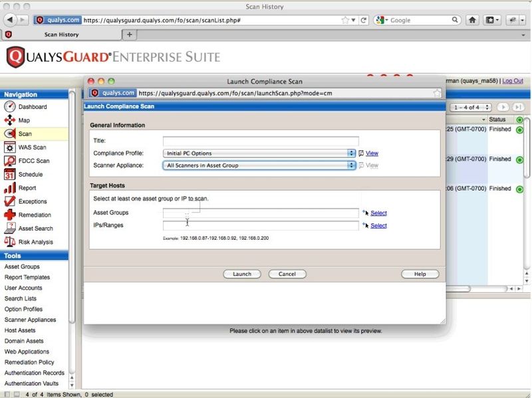The width and height of the screenshot is (532, 398).
Task: Reload the page with the refresh icon
Action: [x=363, y=21]
